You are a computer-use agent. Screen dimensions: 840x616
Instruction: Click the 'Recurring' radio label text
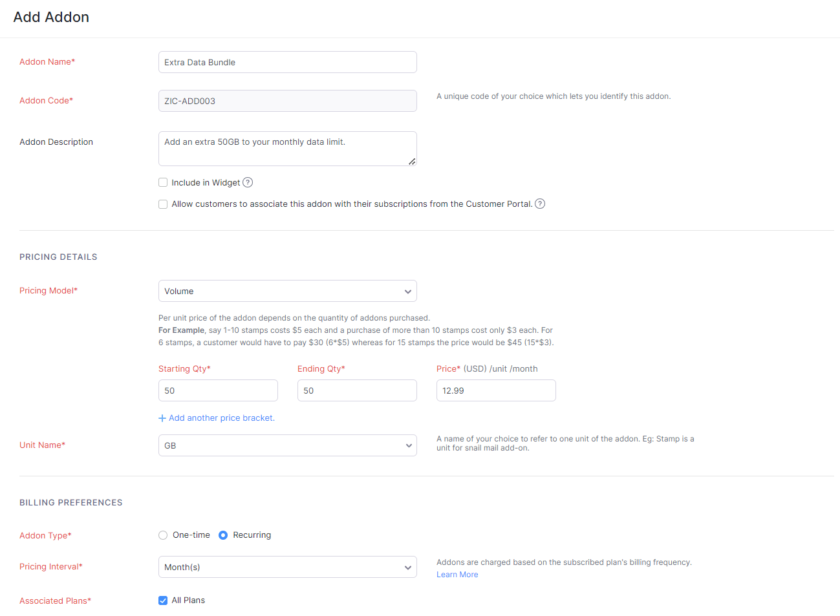252,535
